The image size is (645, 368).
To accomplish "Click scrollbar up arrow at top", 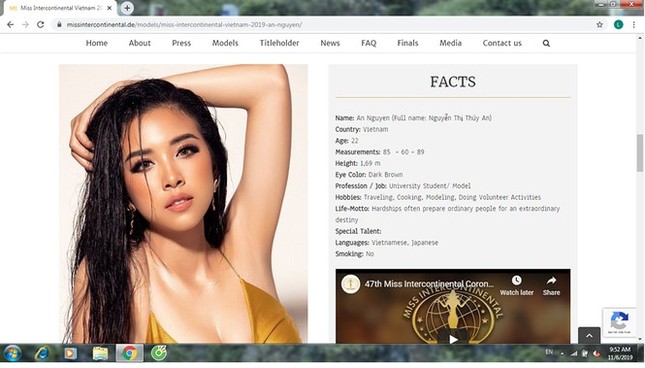I will click(640, 38).
